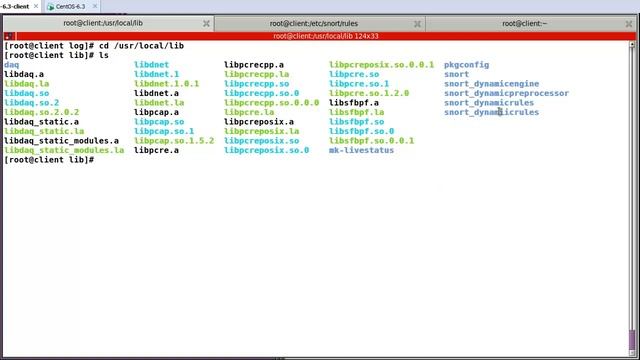
Task: Click the snort directory name
Action: (456, 74)
